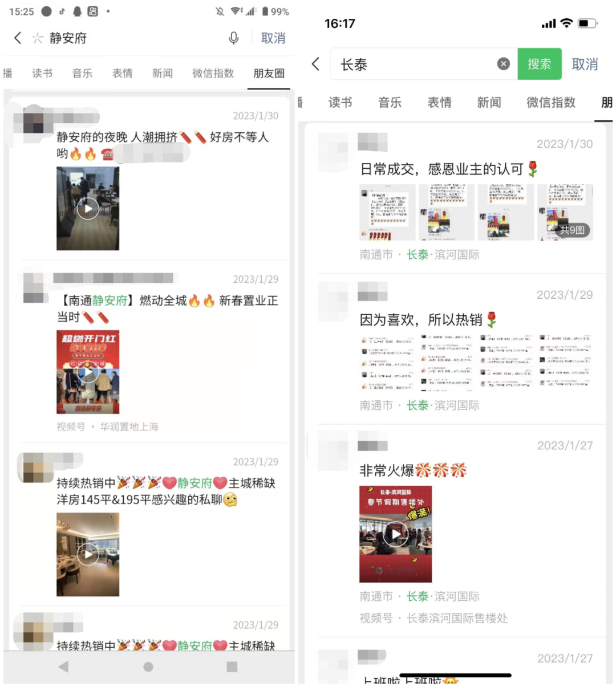
Task: Tap the green 搜索 button
Action: [x=540, y=64]
